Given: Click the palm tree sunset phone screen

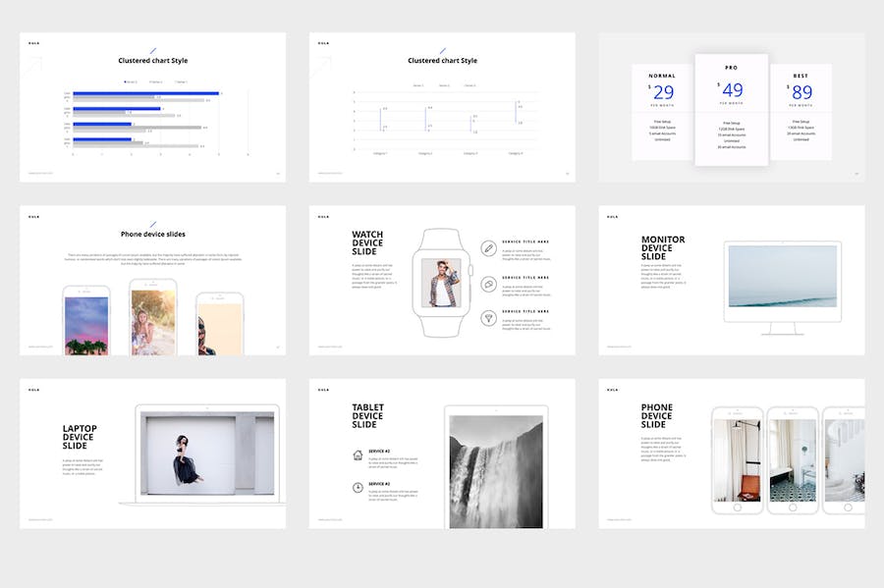Looking at the screenshot, I should [86, 322].
